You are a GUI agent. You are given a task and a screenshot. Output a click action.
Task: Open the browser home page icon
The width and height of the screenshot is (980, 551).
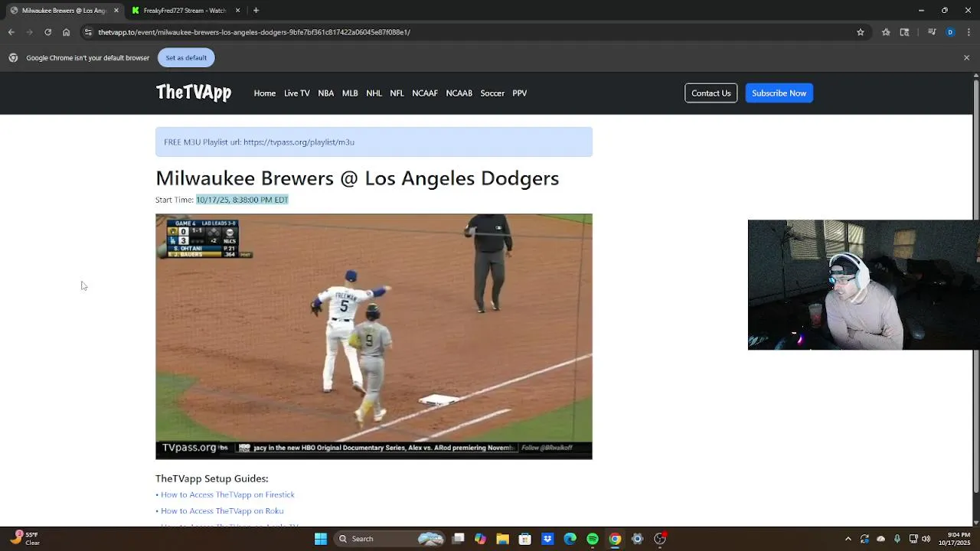(67, 32)
